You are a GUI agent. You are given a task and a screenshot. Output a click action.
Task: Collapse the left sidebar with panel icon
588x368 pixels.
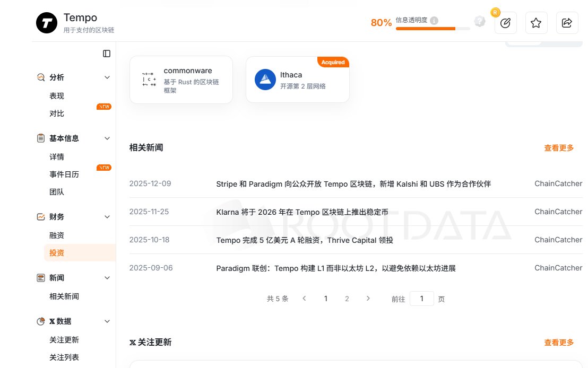107,53
